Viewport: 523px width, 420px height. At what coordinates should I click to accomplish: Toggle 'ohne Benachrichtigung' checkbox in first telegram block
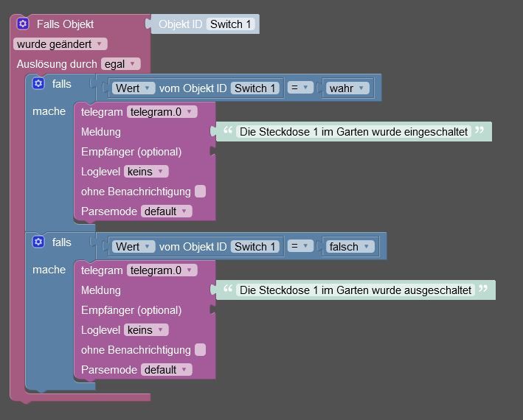pyautogui.click(x=200, y=192)
